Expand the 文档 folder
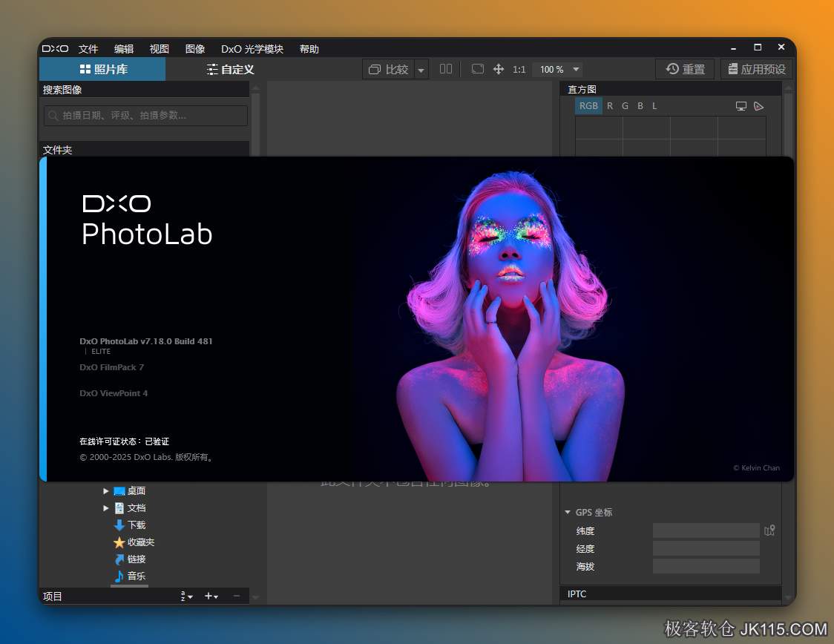 tap(105, 508)
